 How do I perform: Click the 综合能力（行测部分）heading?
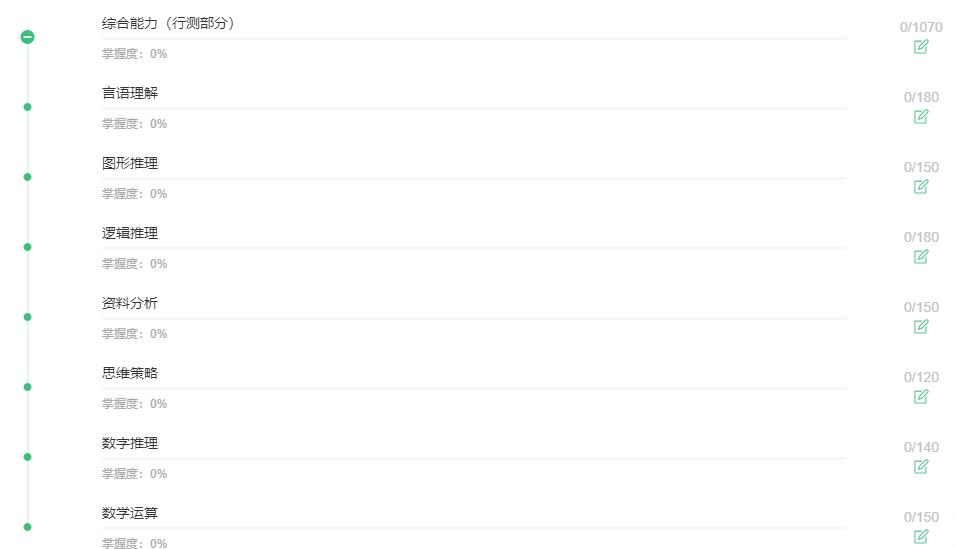point(168,24)
